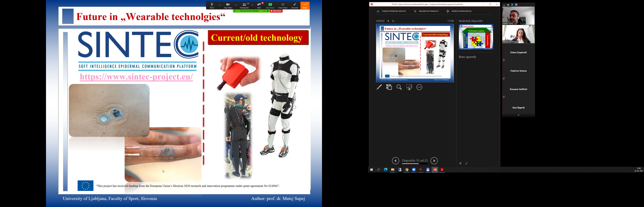Toggle black or unblack slideshow

[x=409, y=87]
